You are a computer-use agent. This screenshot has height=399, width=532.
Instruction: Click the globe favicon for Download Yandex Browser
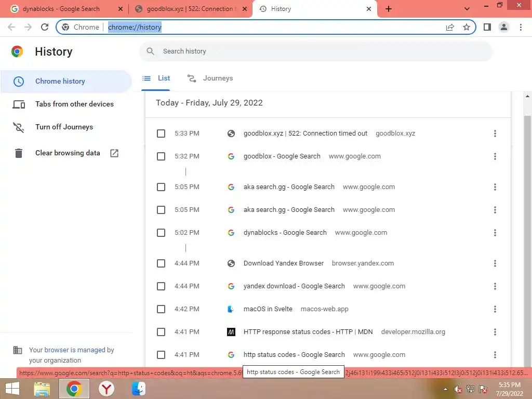click(x=231, y=263)
